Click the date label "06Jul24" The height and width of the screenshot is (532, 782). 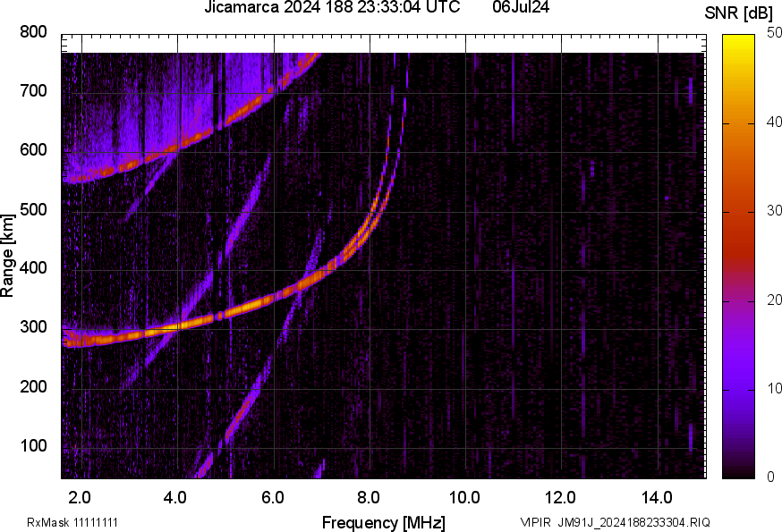(521, 7)
